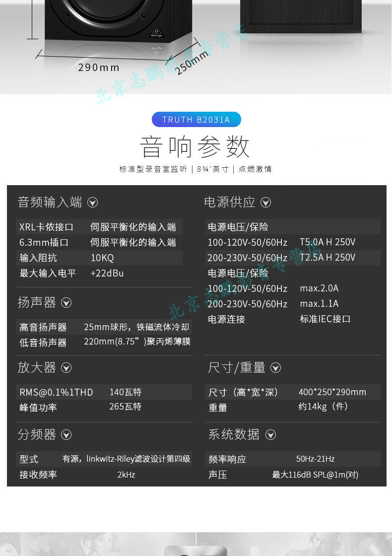The height and width of the screenshot is (556, 392).
Task: Click the T5.0A H 250V value
Action: click(327, 242)
